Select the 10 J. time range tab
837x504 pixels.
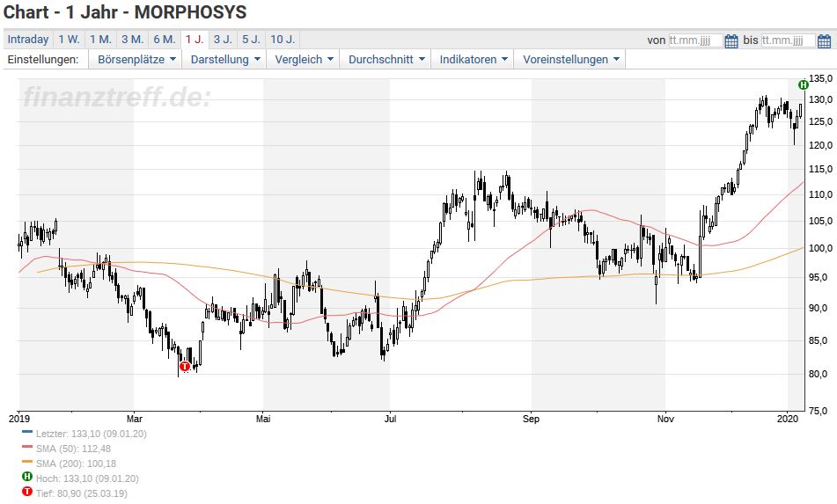coord(283,40)
